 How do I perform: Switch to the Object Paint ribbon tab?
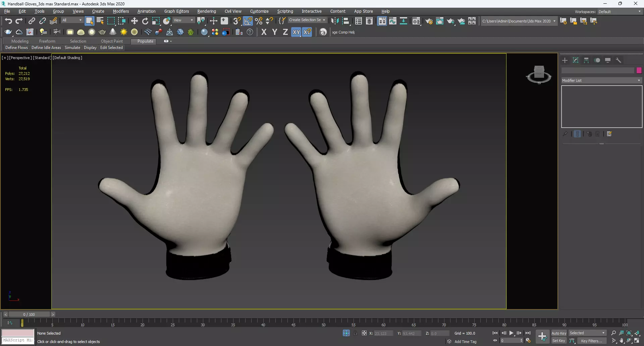point(112,41)
